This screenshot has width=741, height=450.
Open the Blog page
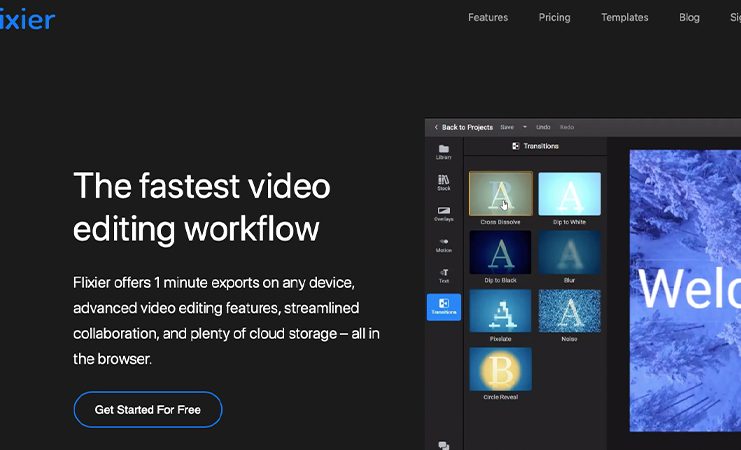pos(689,17)
